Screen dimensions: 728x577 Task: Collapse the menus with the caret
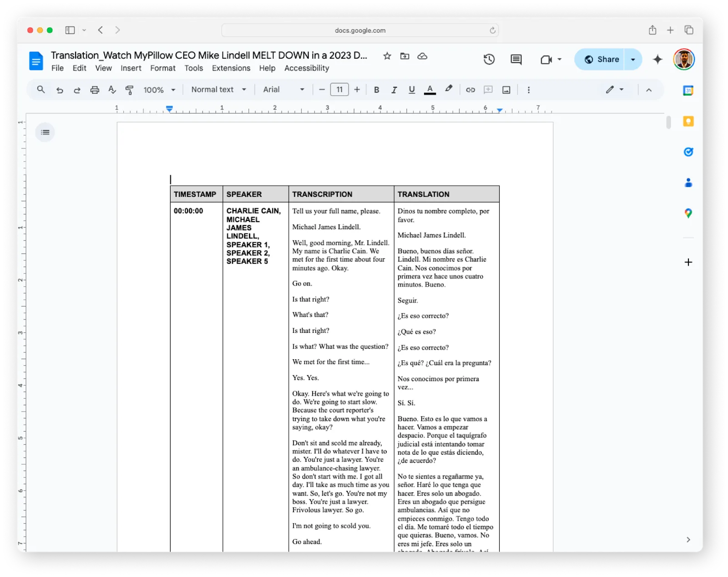(649, 90)
